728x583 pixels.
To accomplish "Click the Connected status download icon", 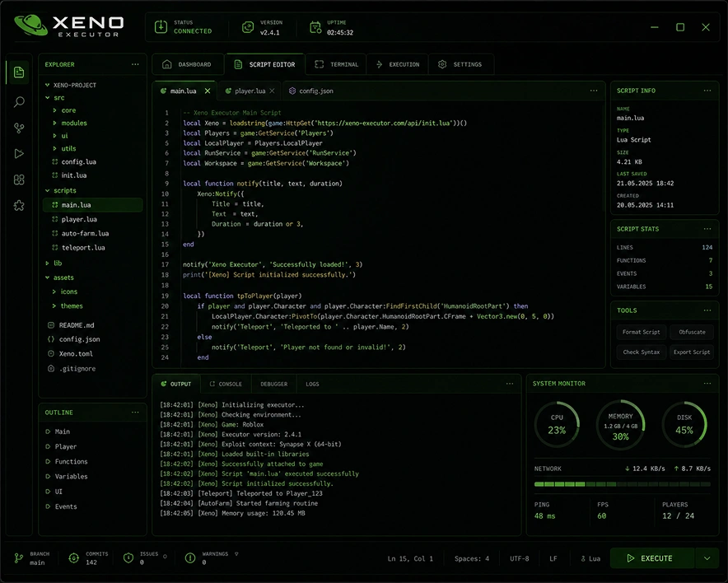I will tap(161, 26).
